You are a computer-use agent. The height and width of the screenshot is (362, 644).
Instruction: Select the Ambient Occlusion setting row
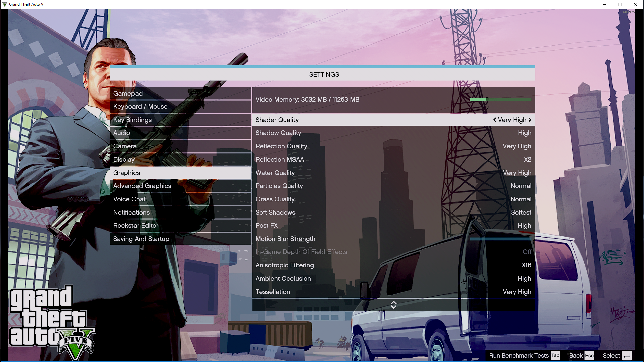(393, 279)
